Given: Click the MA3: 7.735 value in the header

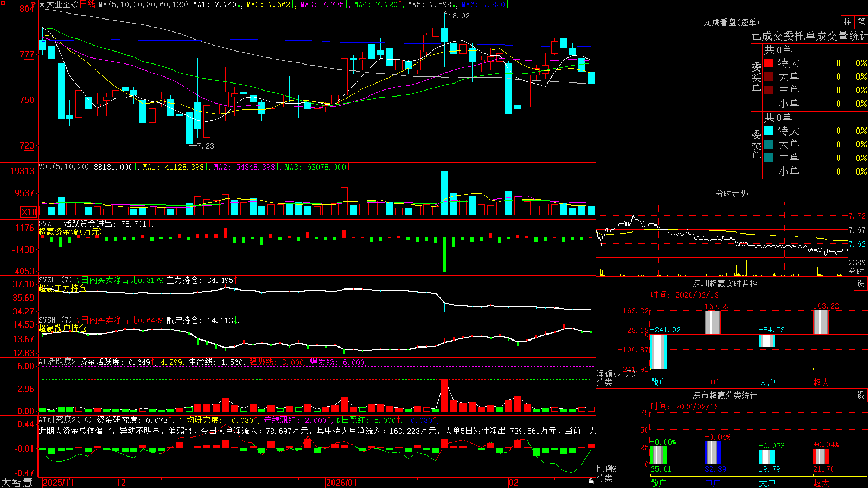Looking at the screenshot, I should tap(324, 4).
